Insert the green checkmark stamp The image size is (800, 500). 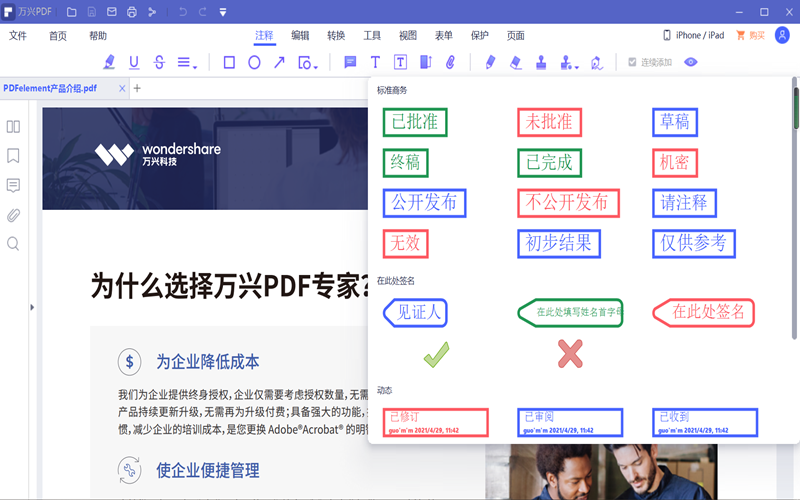[x=436, y=354]
